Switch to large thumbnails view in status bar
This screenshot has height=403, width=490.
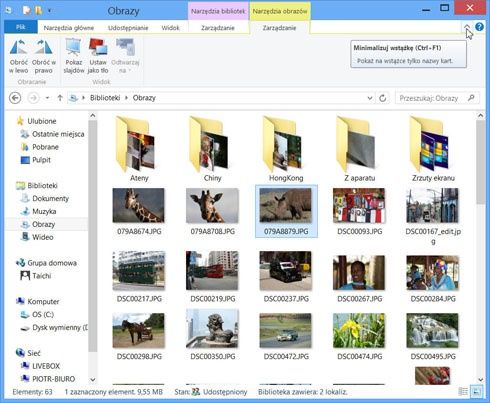[x=476, y=391]
